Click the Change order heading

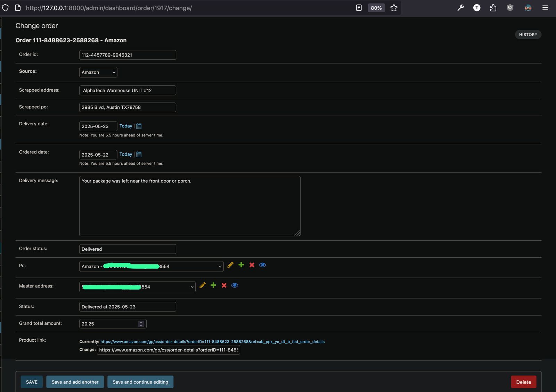click(36, 26)
